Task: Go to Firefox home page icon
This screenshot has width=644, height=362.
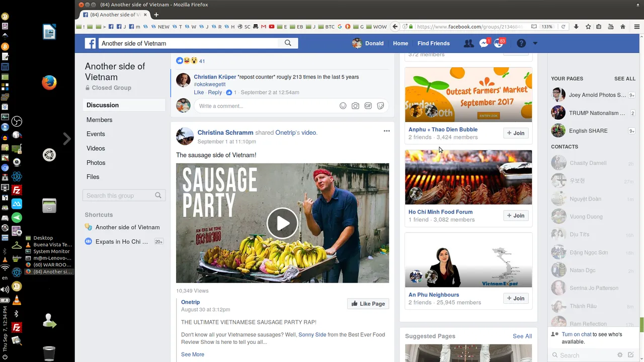Action: pos(623,27)
